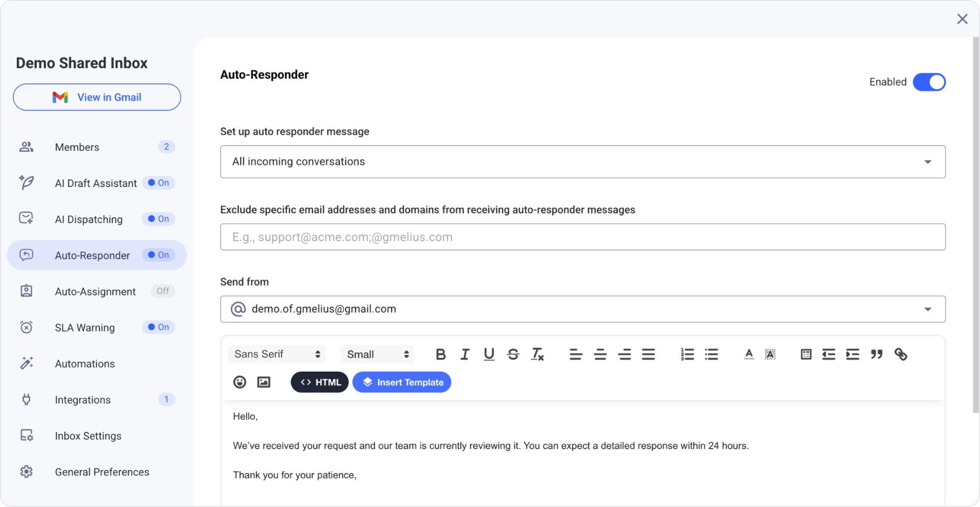The height and width of the screenshot is (507, 980).
Task: Insert an image into message
Action: pos(264,382)
